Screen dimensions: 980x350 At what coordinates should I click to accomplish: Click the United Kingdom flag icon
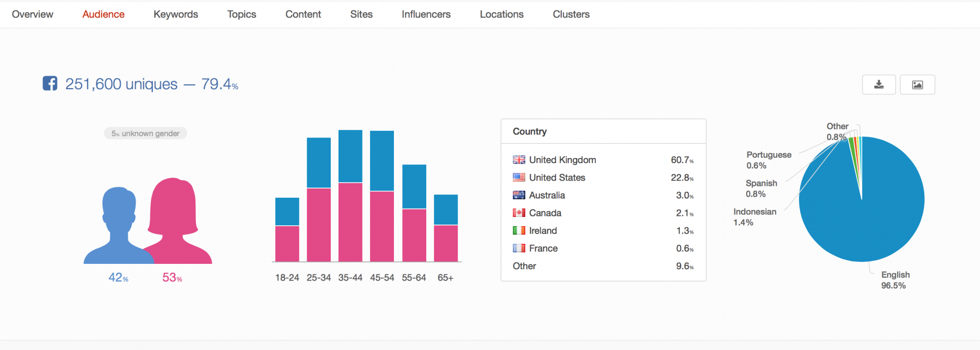tap(519, 160)
